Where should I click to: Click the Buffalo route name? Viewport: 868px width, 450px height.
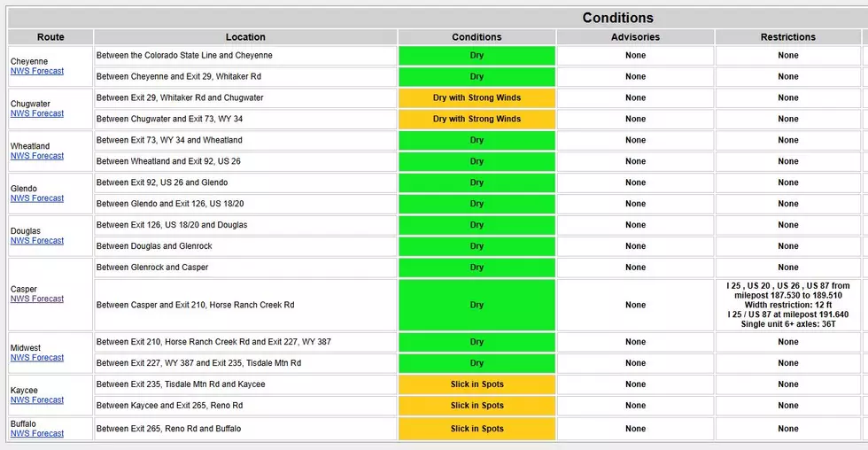coord(23,424)
